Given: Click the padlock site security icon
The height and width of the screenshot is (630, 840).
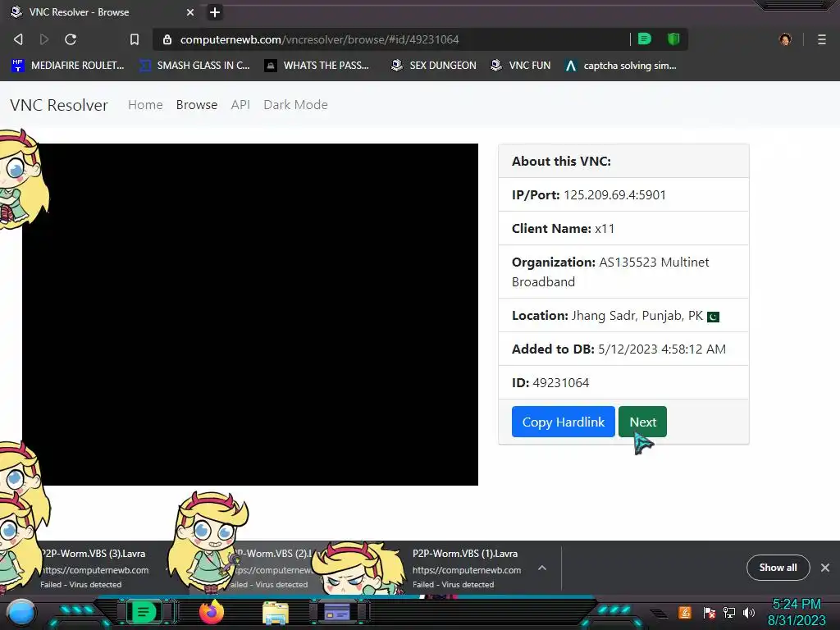Looking at the screenshot, I should click(167, 39).
